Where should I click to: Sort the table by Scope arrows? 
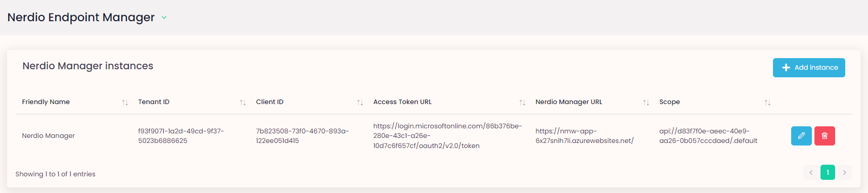point(767,103)
